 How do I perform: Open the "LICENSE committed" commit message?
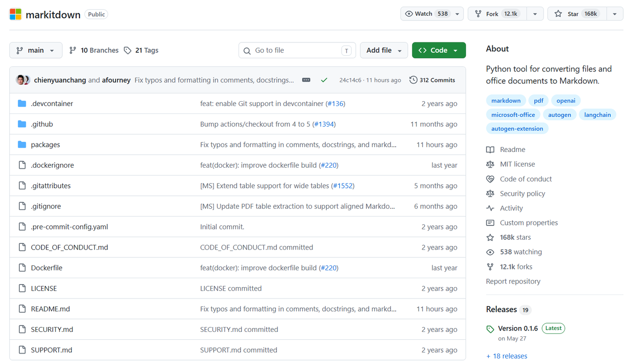click(x=231, y=289)
